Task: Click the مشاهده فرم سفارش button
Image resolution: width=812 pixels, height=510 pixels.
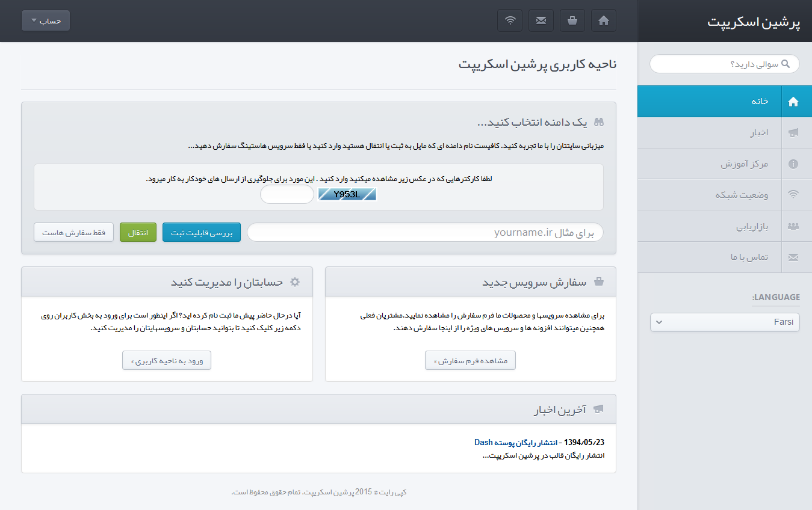Action: [471, 361]
